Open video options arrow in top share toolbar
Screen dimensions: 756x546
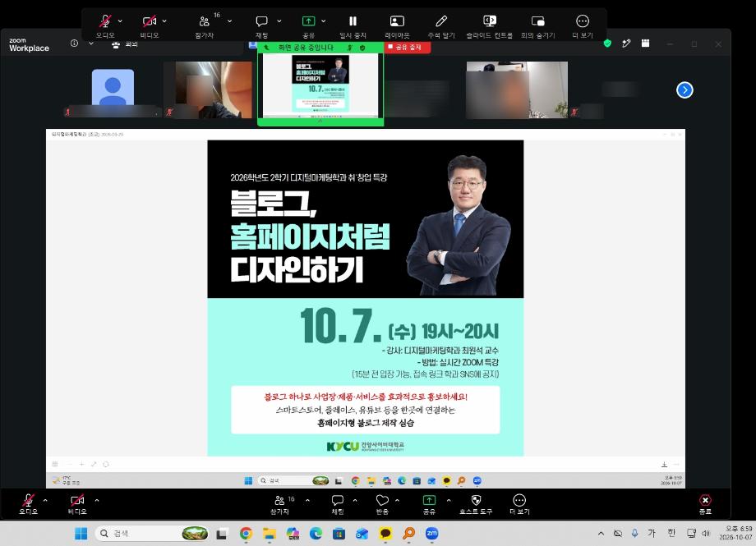click(164, 21)
